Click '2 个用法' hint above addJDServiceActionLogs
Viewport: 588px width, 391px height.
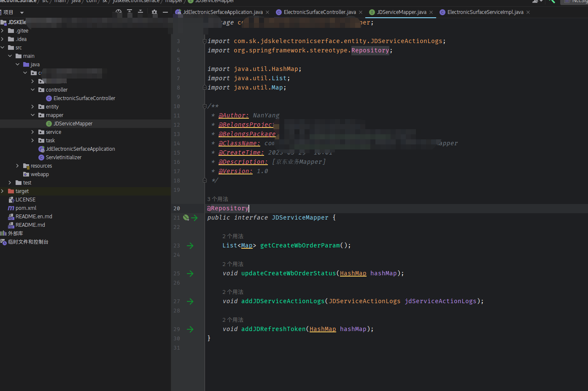click(233, 292)
